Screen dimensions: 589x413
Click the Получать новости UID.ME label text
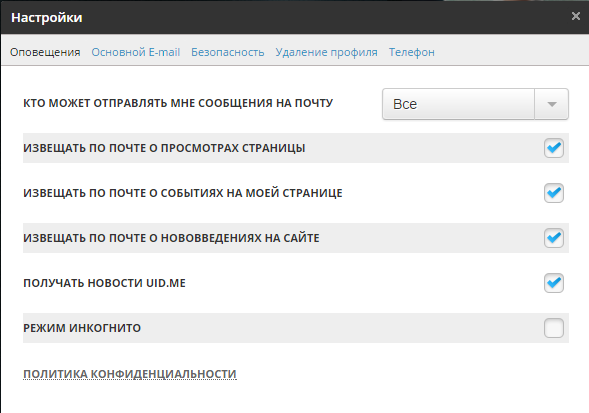click(104, 283)
